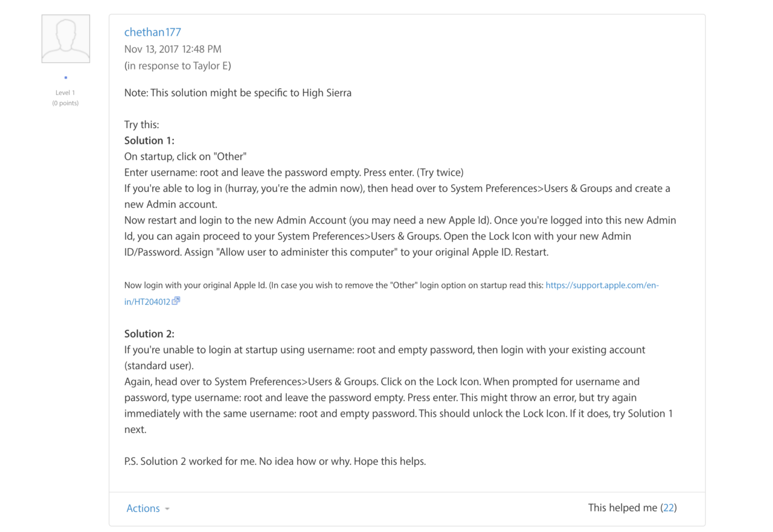Click the High Sierra note line
Viewport: 773px width, 532px height.
[238, 93]
